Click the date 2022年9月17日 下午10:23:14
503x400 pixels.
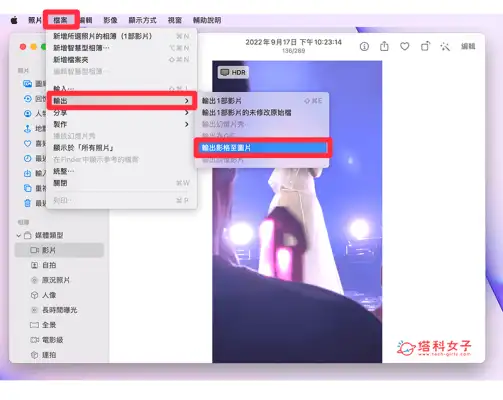point(293,42)
